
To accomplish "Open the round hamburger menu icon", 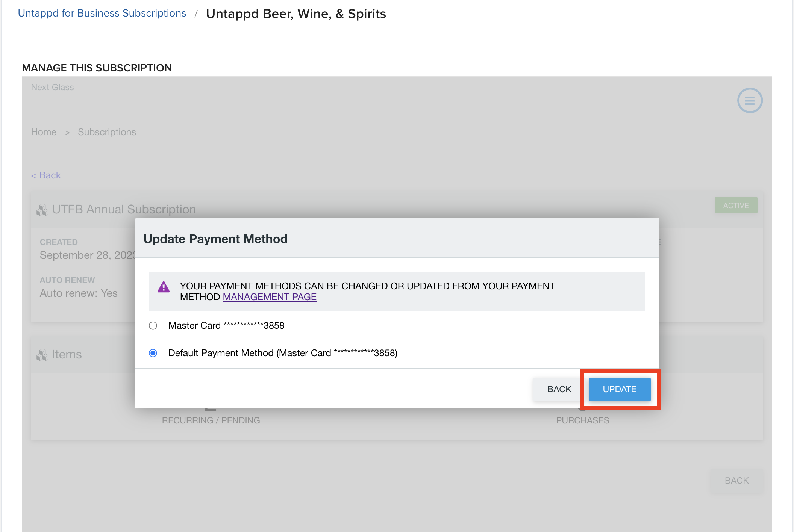I will tap(750, 100).
